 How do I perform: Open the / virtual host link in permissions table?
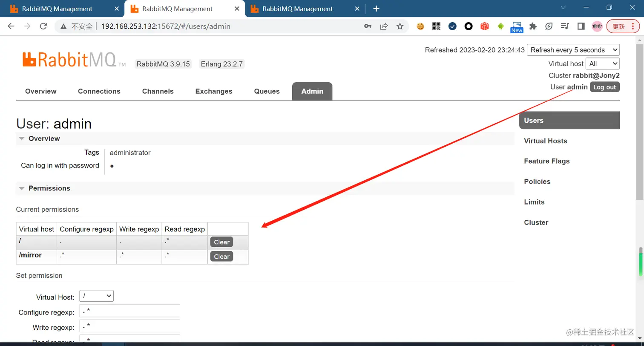tap(20, 241)
